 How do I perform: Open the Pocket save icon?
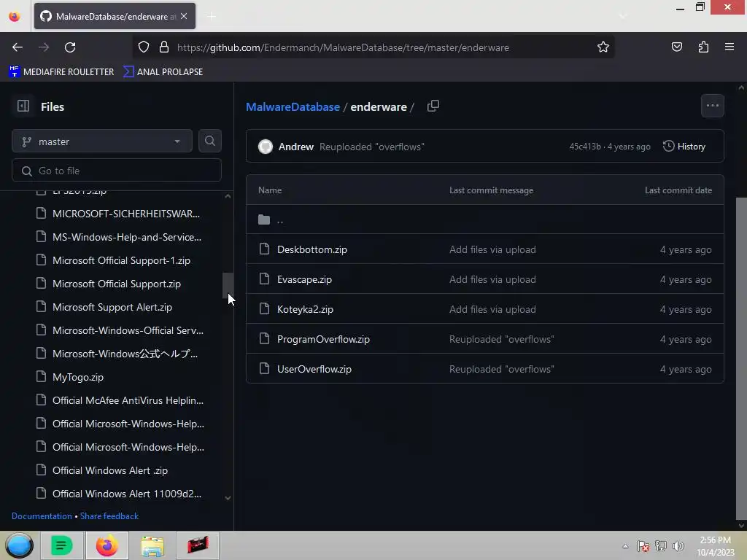tap(676, 47)
